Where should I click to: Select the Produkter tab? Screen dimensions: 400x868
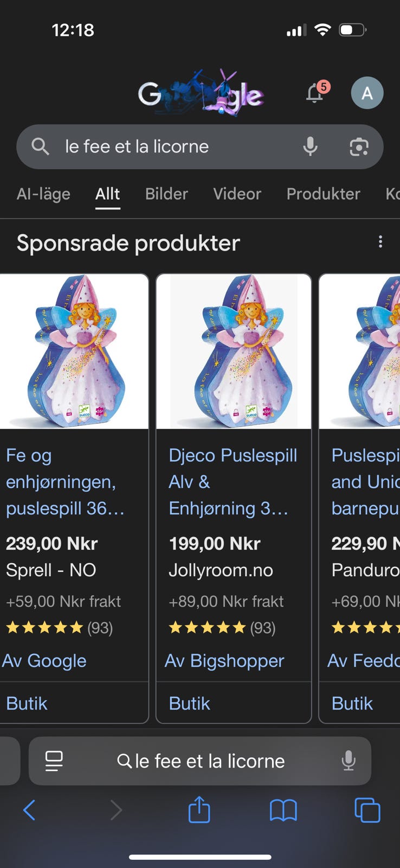[323, 194]
